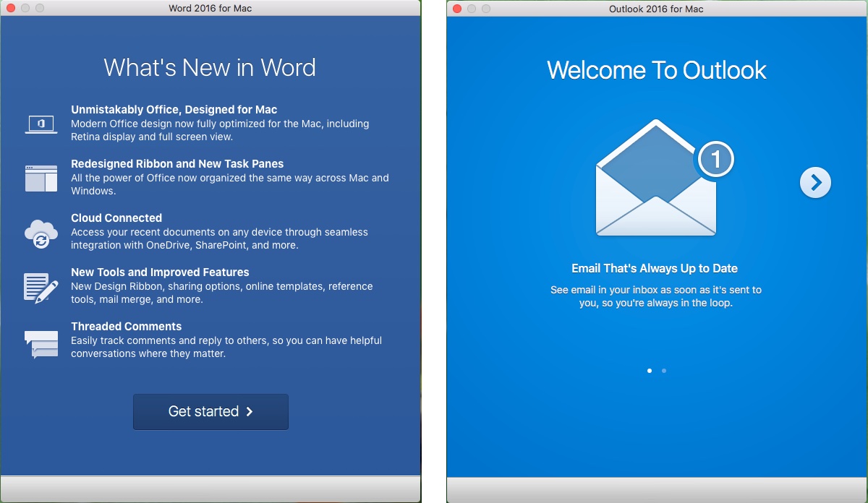The image size is (868, 503).
Task: Click New Tools and Improved Features heading
Action: (x=160, y=272)
